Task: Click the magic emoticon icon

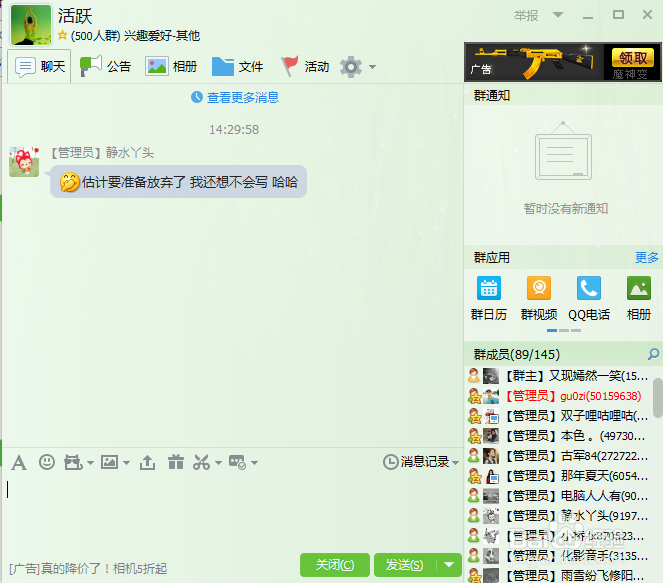Action: tap(73, 462)
